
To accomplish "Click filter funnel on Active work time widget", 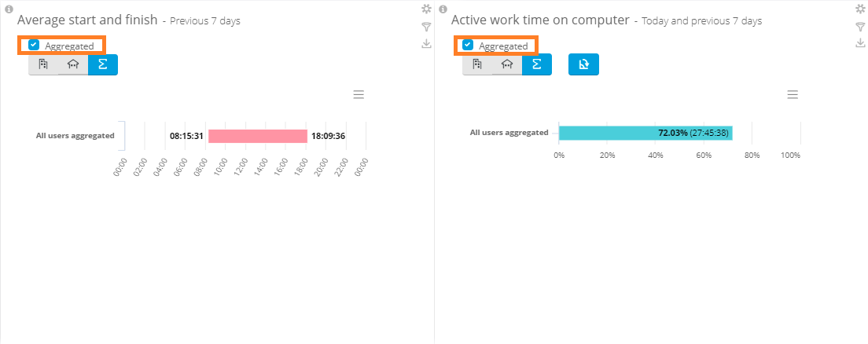I will coord(860,27).
